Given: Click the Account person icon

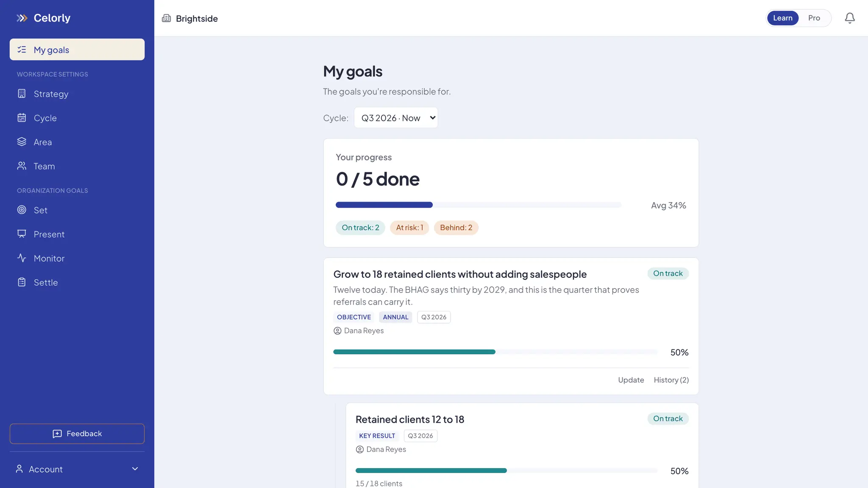Looking at the screenshot, I should pos(19,469).
